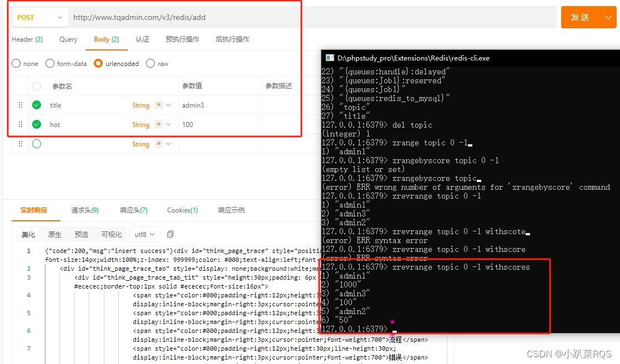Disable the title parameter green checkmark
The height and width of the screenshot is (364, 620).
36,105
